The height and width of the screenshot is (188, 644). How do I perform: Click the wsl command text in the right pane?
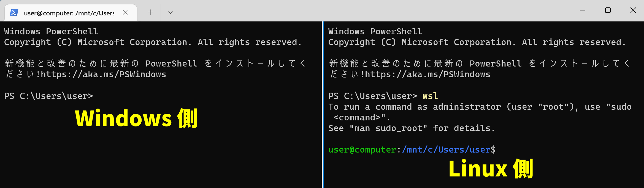click(x=430, y=96)
